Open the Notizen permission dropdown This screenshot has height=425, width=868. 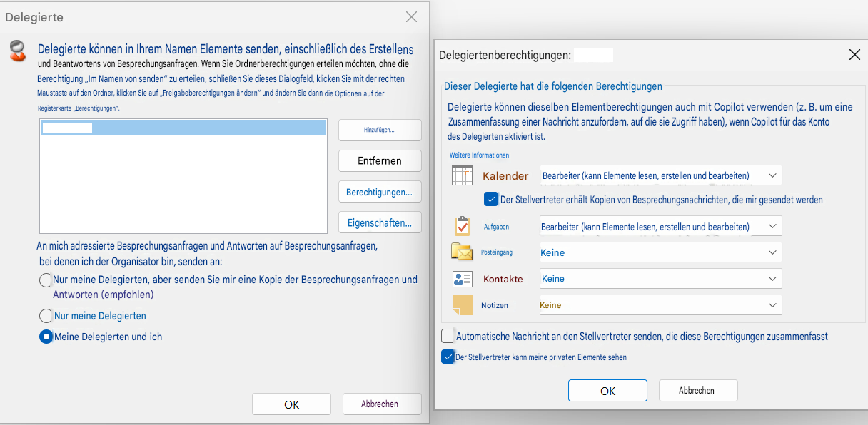click(x=661, y=305)
